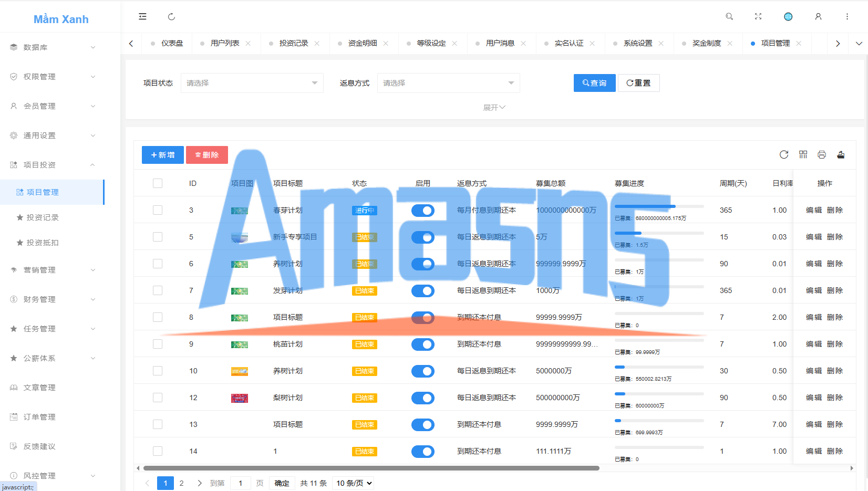
Task: Open project image thumbnail for 梨树计划
Action: tap(240, 398)
